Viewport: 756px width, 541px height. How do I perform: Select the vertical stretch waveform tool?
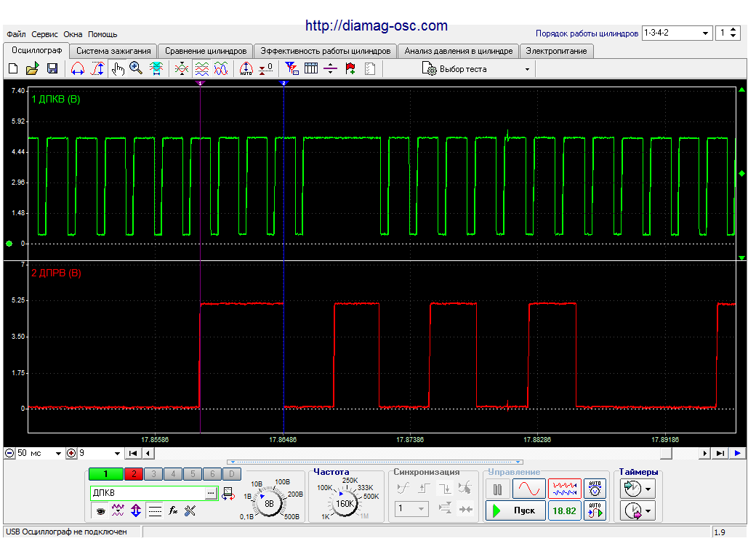[x=98, y=69]
